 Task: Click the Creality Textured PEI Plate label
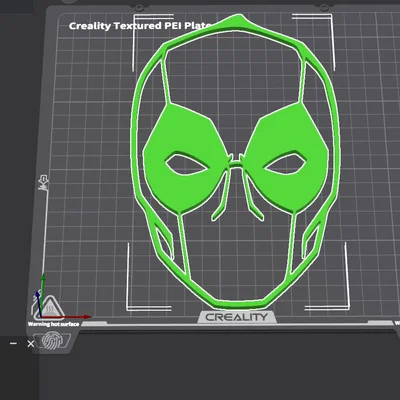(140, 26)
